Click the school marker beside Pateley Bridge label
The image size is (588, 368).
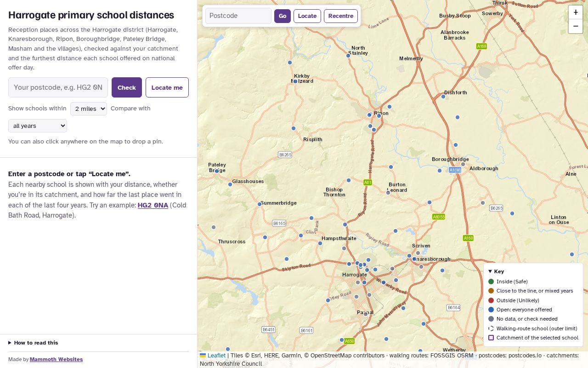[x=217, y=171]
